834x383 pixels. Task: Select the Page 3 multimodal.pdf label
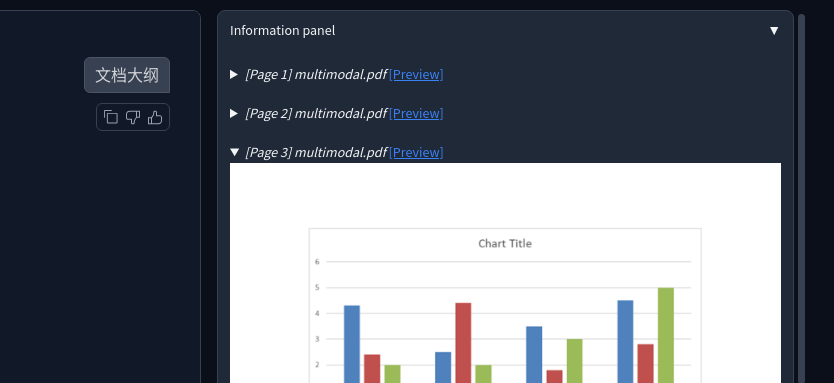pyautogui.click(x=316, y=152)
